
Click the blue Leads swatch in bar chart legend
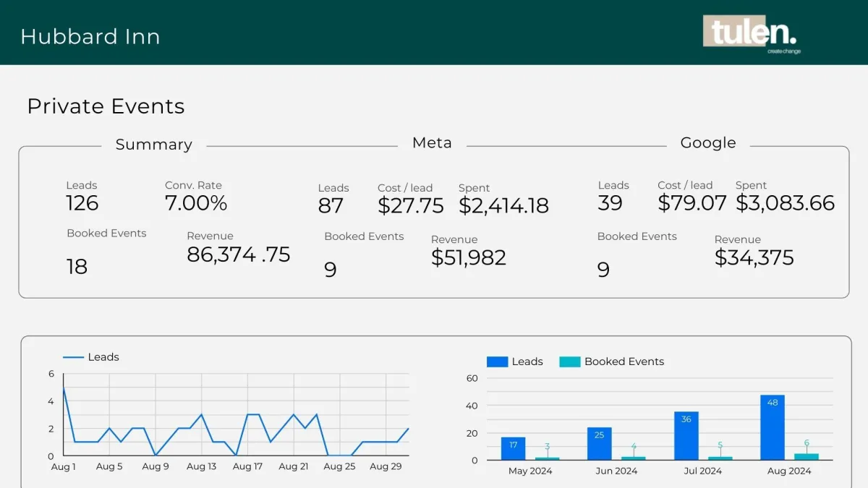497,361
